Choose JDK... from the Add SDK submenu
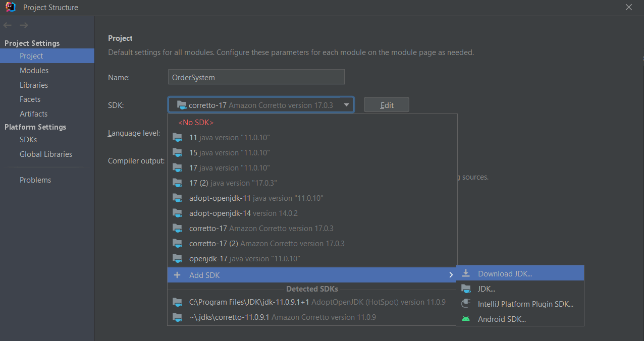 (x=520, y=289)
